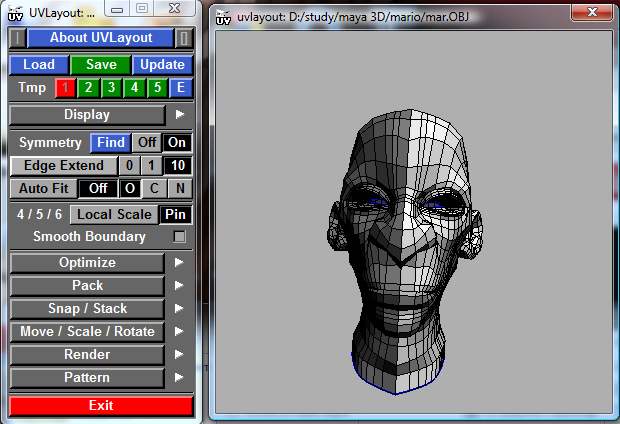This screenshot has height=424, width=620.
Task: Open the Pack section
Action: [87, 286]
